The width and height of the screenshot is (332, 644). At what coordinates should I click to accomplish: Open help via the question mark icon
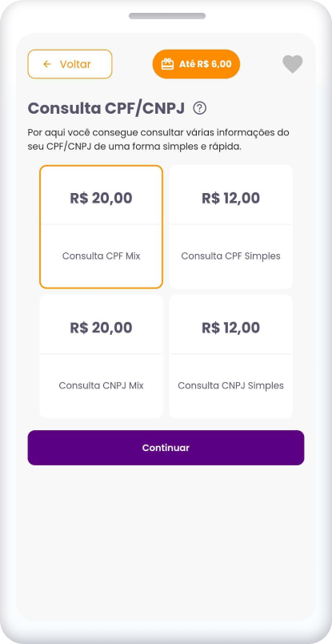click(200, 108)
